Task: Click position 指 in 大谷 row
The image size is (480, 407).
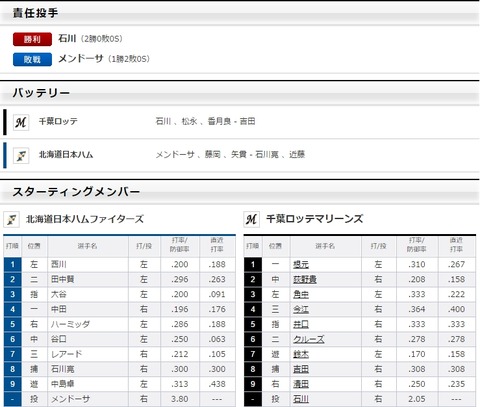Action: click(34, 294)
